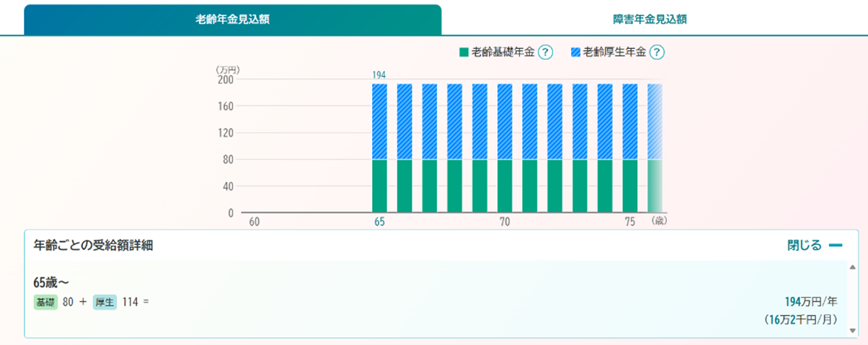This screenshot has width=868, height=345.
Task: Collapse details with the 閉じる button
Action: [x=804, y=246]
